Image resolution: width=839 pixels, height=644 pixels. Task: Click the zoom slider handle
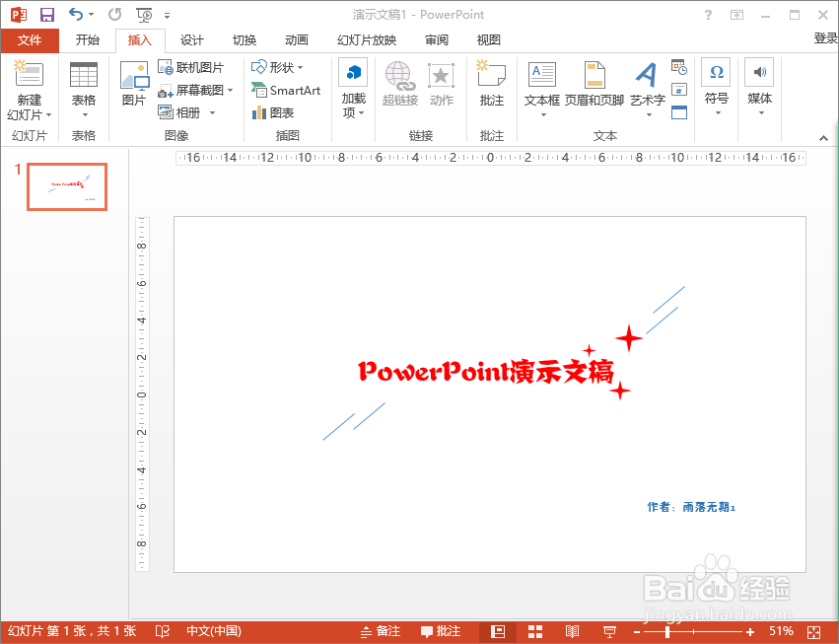667,632
